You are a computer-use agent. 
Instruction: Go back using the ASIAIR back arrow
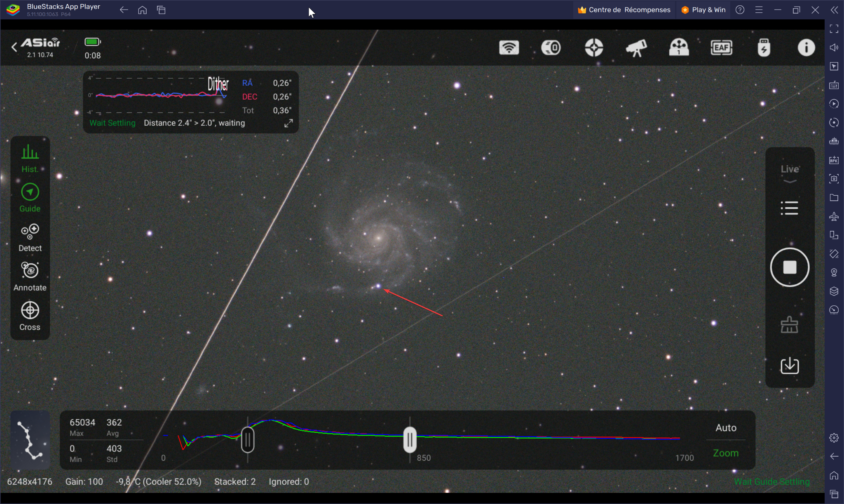(x=14, y=47)
